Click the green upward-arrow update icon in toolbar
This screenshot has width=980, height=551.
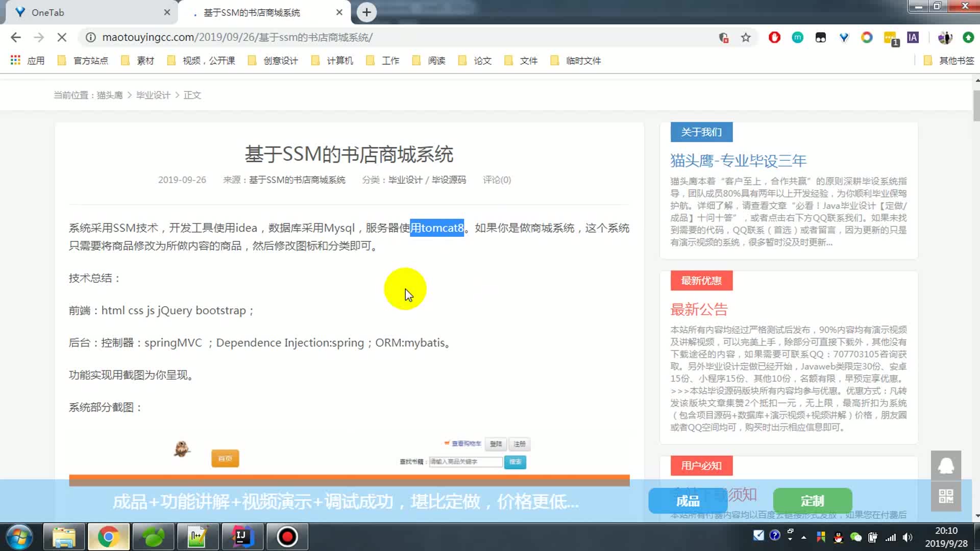pyautogui.click(x=968, y=37)
